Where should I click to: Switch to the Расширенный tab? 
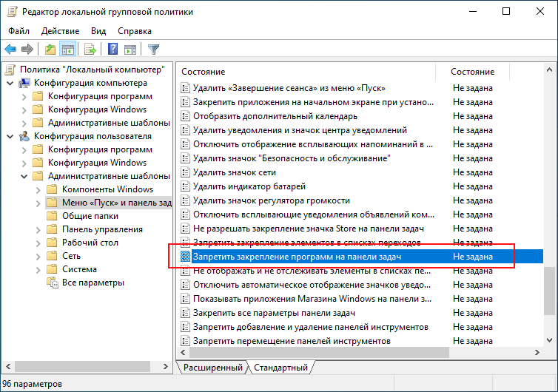213,368
